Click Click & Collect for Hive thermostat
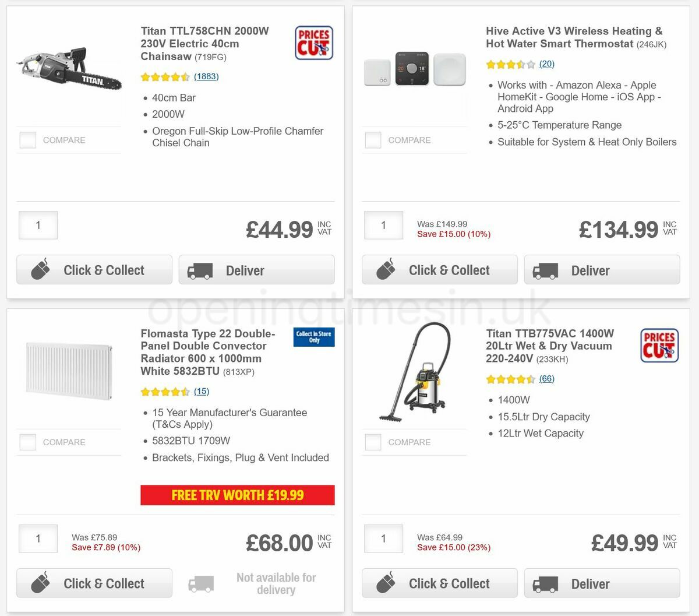The height and width of the screenshot is (616, 699). (440, 269)
